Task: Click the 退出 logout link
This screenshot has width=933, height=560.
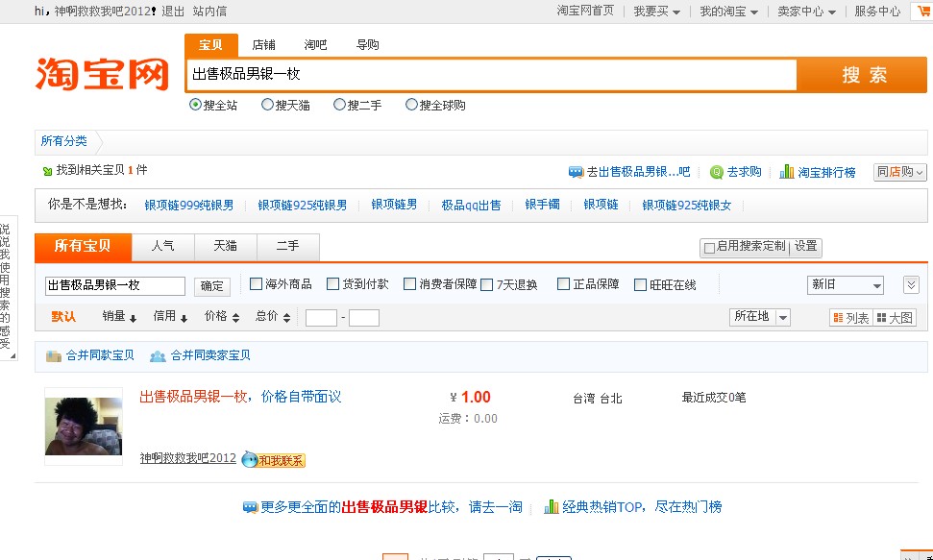Action: pyautogui.click(x=173, y=12)
